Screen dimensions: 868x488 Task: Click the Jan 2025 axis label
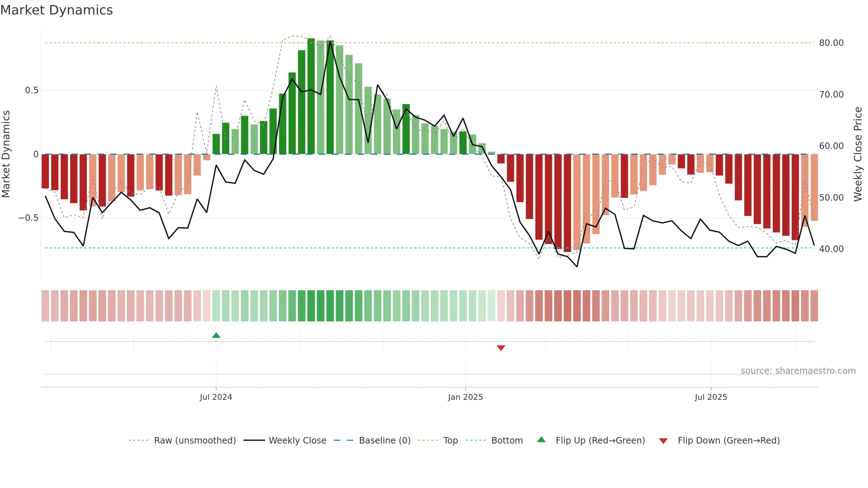[x=465, y=397]
